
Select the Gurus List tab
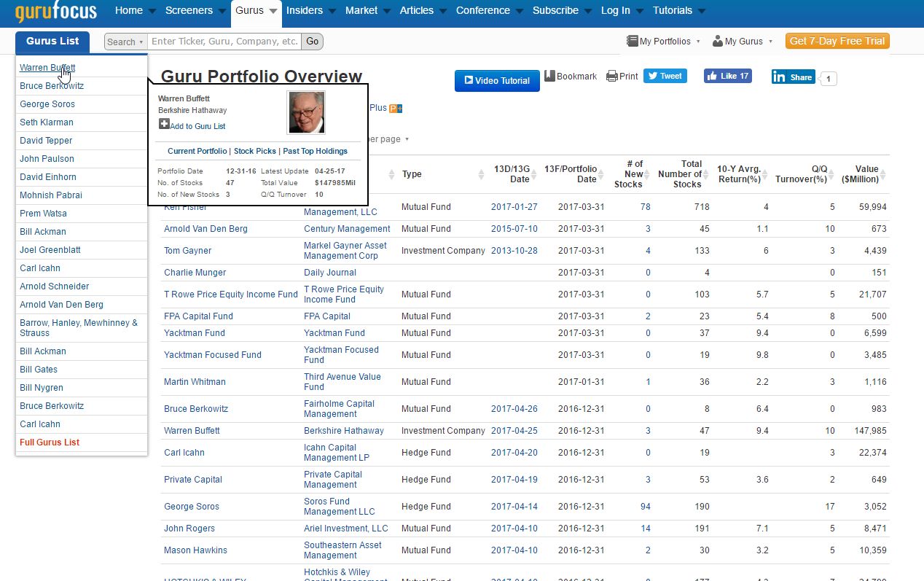tap(52, 42)
